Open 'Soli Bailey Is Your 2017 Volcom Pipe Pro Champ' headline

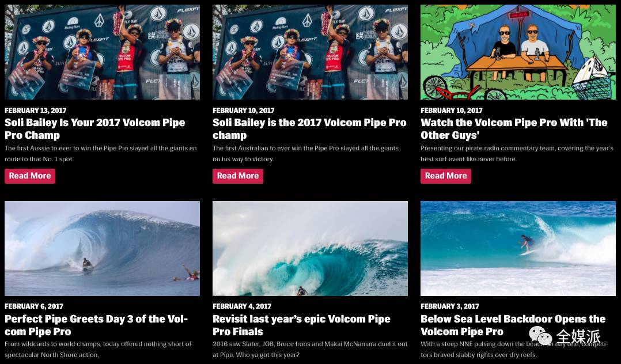point(94,129)
